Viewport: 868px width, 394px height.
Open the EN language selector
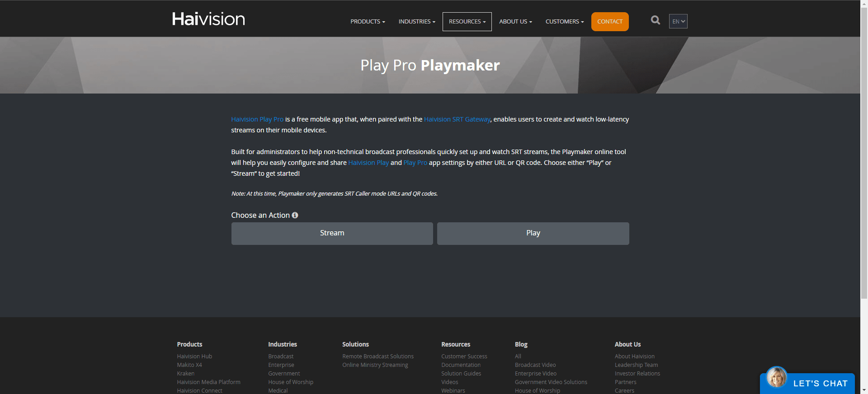678,21
